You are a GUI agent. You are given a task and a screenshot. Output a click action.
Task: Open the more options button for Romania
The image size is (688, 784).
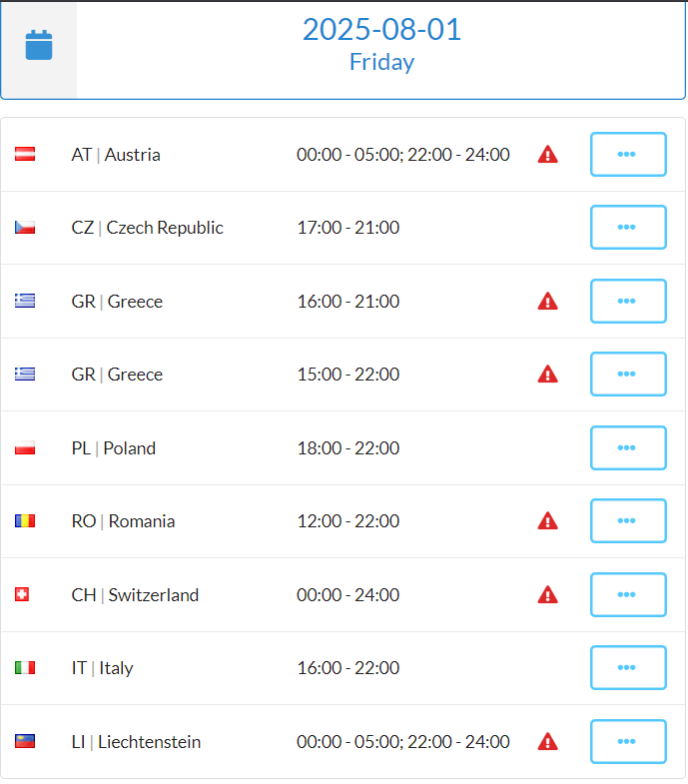tap(628, 520)
